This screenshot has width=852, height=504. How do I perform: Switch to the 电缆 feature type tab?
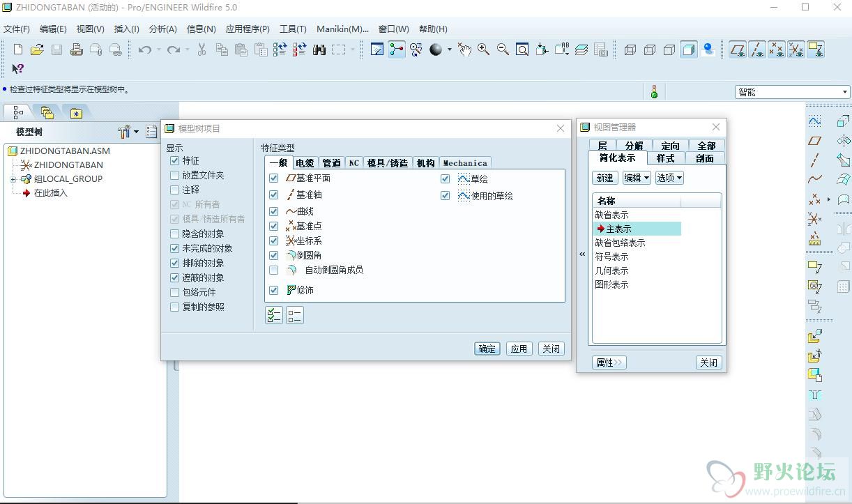[x=305, y=163]
